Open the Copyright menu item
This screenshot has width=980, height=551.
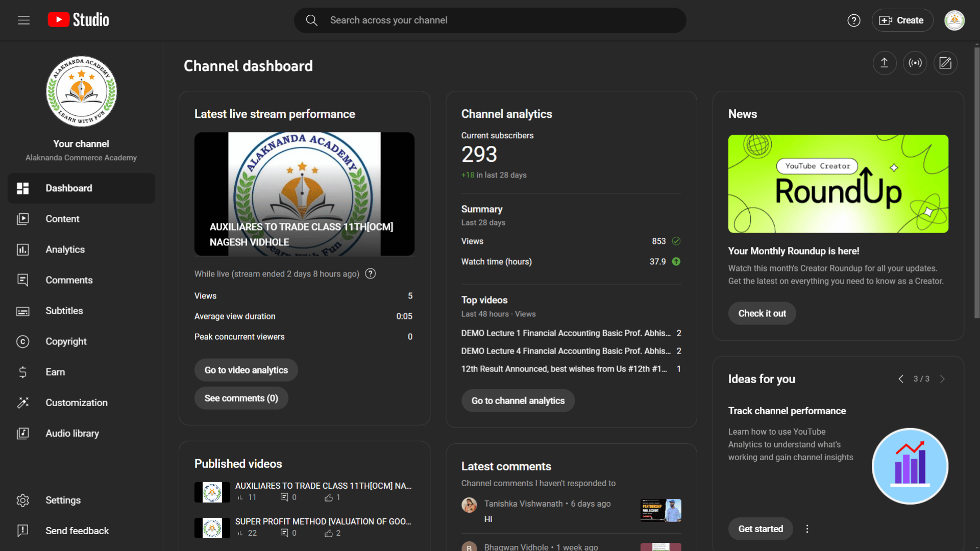(x=81, y=341)
